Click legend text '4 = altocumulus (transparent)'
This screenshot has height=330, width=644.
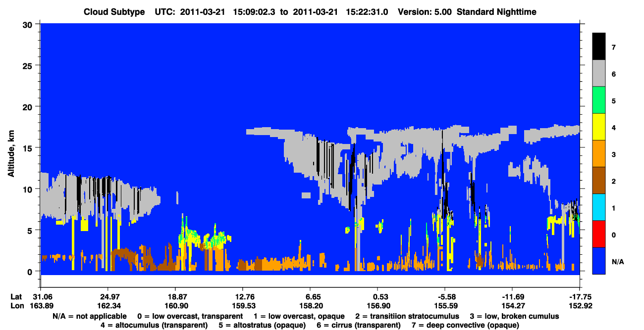click(154, 325)
